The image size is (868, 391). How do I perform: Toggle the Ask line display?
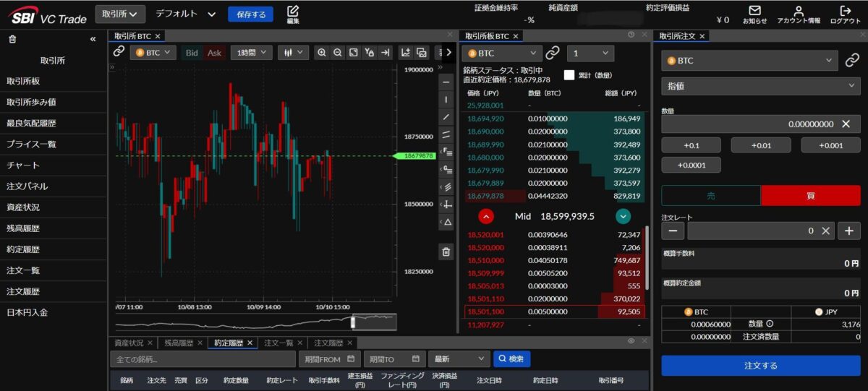pyautogui.click(x=215, y=53)
